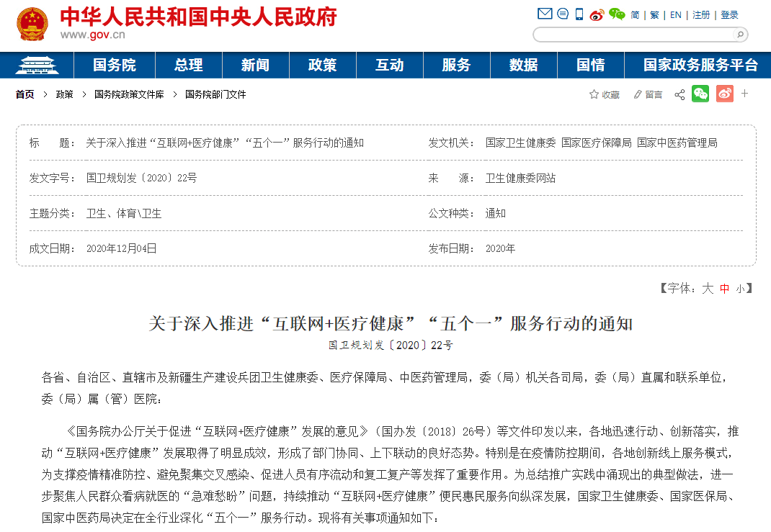The image size is (771, 532).
Task: Switch to traditional Chinese 繁
Action: tap(654, 15)
